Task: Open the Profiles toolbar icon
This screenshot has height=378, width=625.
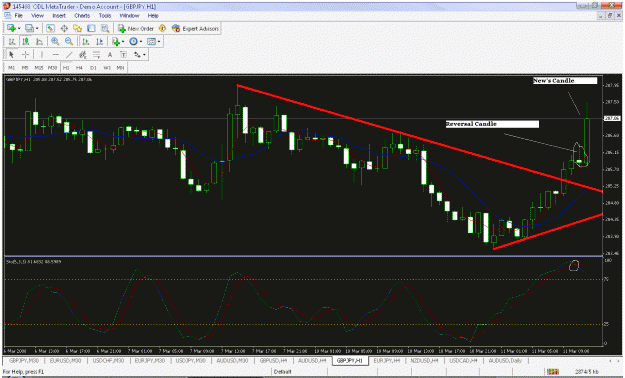Action: pos(29,28)
